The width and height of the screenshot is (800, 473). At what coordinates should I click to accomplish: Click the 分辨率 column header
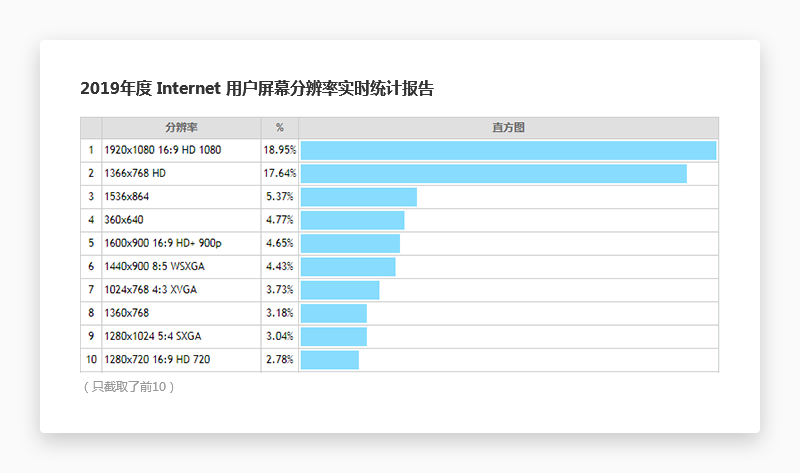point(181,128)
